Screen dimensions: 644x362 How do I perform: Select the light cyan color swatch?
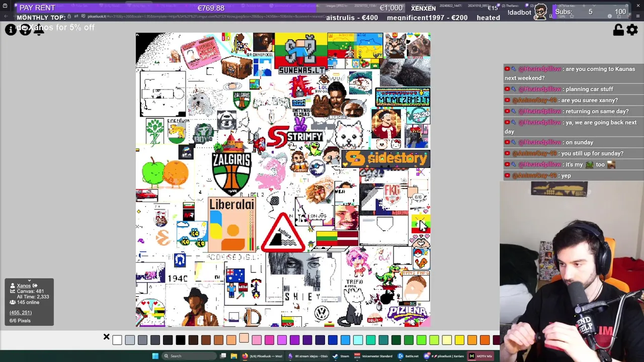tap(358, 340)
